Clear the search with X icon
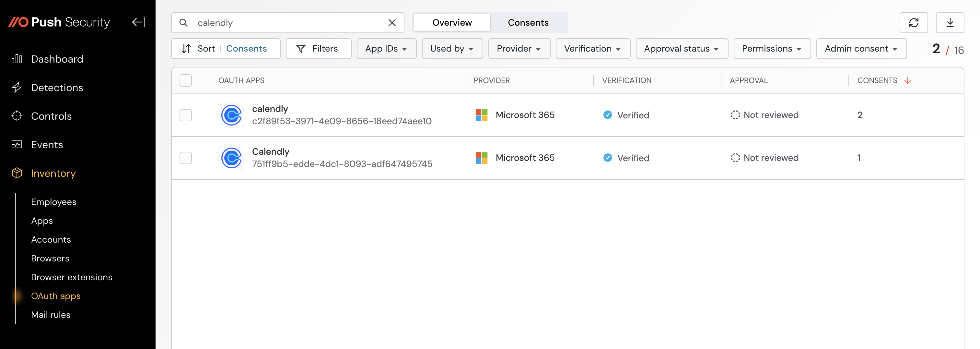 [392, 23]
